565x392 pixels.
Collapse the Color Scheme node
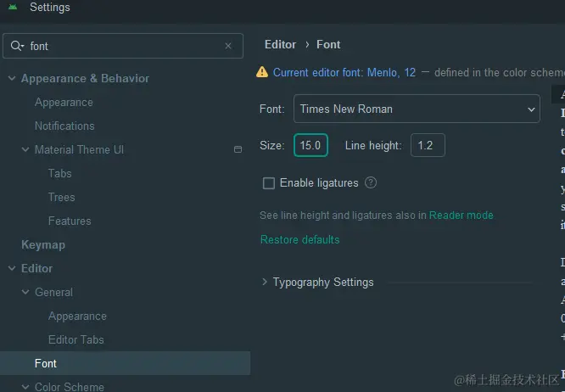(25, 387)
